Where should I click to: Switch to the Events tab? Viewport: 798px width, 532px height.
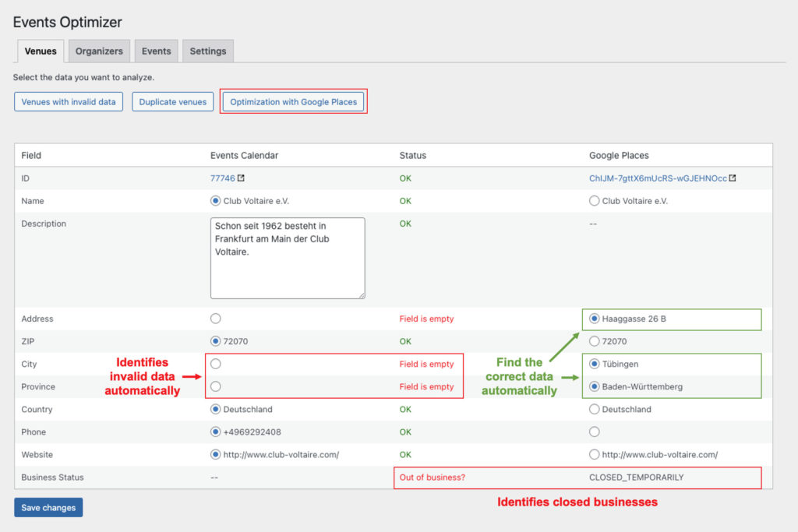(156, 51)
